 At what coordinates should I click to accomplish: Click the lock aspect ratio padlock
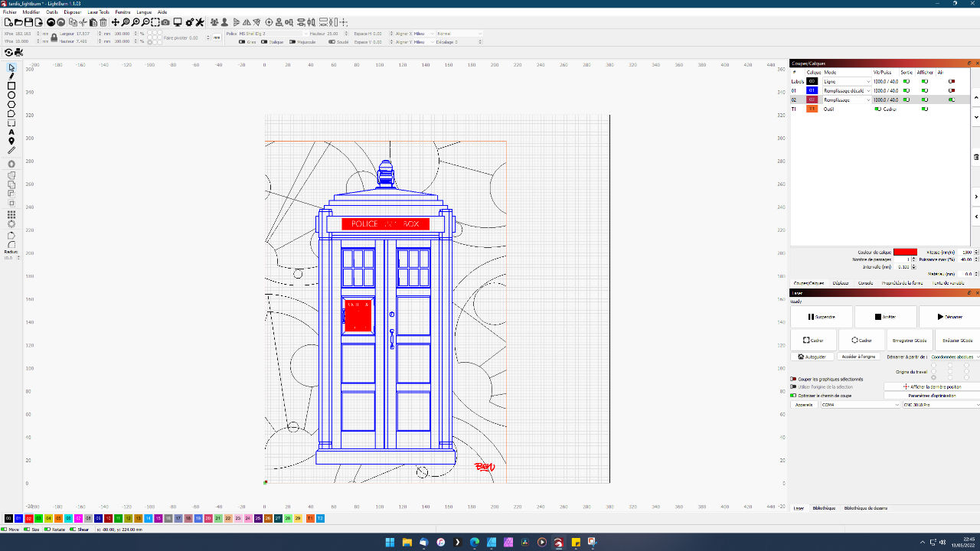pos(54,37)
